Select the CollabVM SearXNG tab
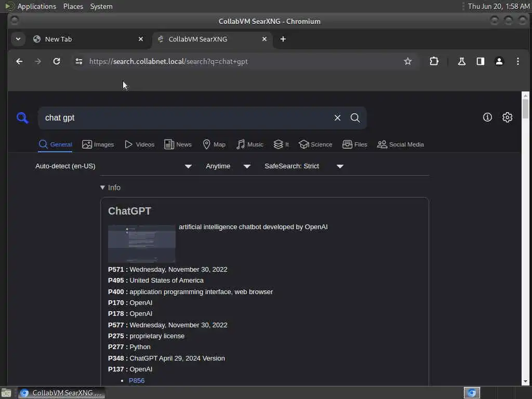 [212, 39]
